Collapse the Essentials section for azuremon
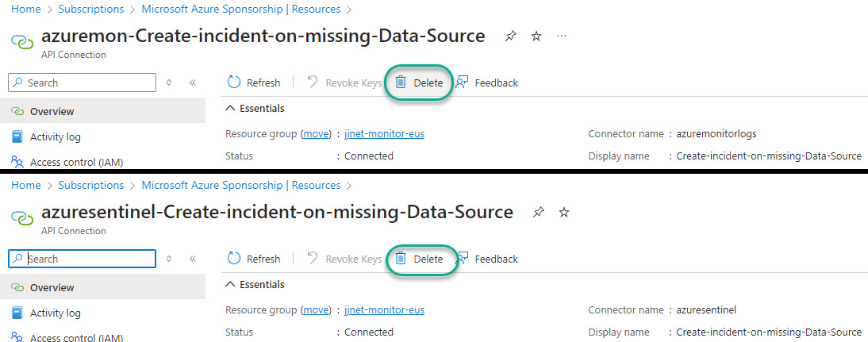This screenshot has height=342, width=868. [231, 108]
